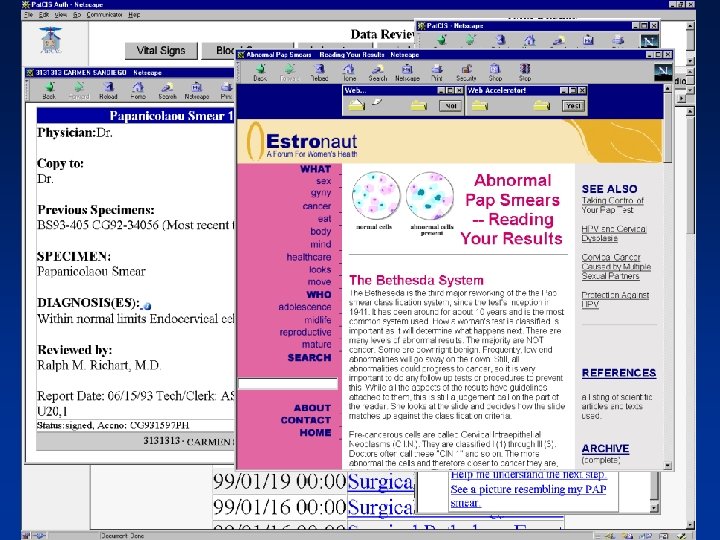The image size is (720, 540).
Task: Open the Edit menu in PalCIS Auth
Action: tap(44, 15)
